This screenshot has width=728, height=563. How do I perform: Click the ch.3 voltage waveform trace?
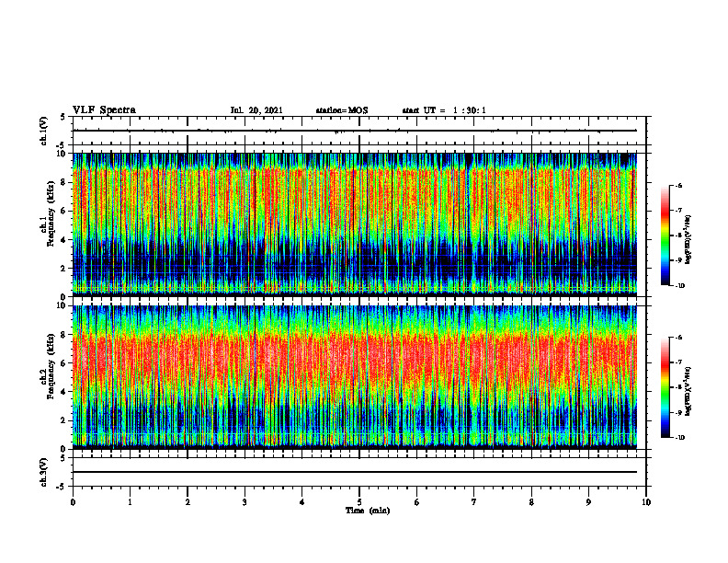click(x=355, y=472)
